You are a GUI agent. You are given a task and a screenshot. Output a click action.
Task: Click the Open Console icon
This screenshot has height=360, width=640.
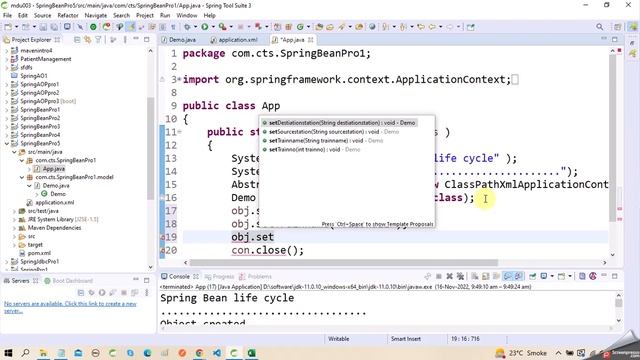(x=562, y=276)
